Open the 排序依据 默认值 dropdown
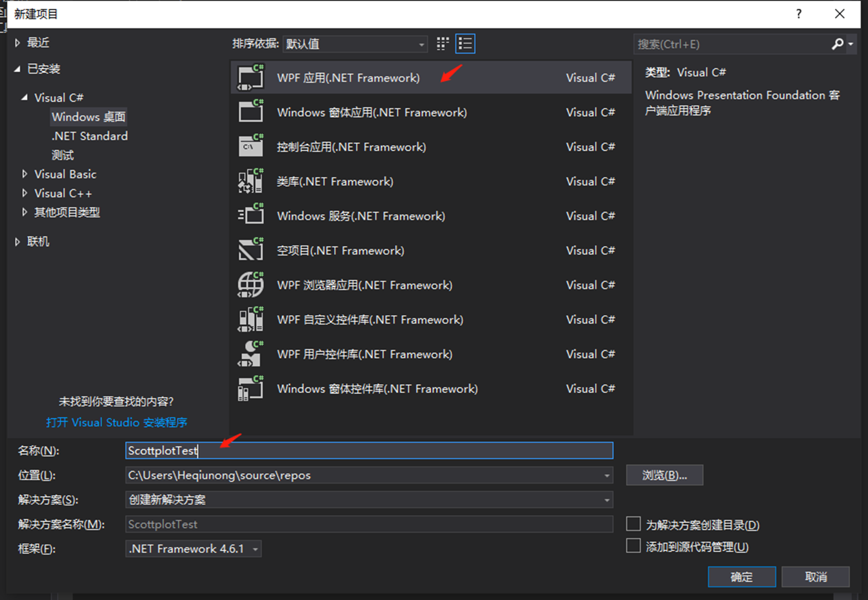 355,44
